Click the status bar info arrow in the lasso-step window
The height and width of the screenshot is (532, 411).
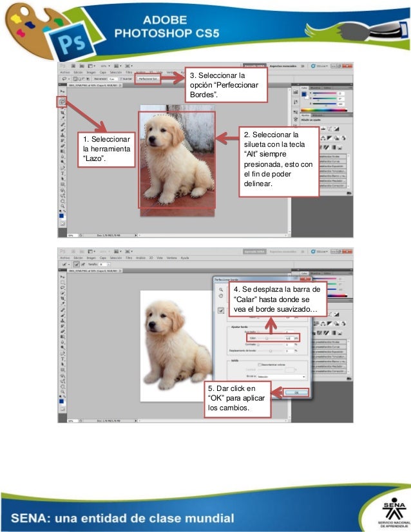[x=136, y=235]
